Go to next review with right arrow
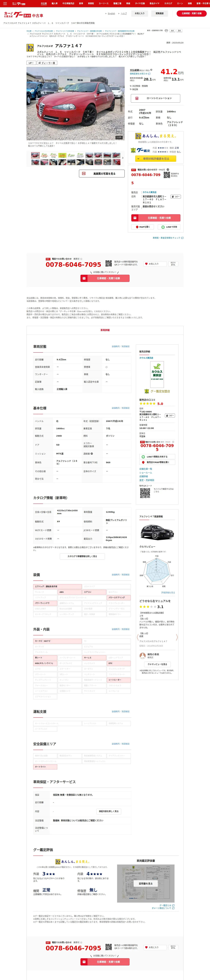The image size is (210, 980). [177, 637]
